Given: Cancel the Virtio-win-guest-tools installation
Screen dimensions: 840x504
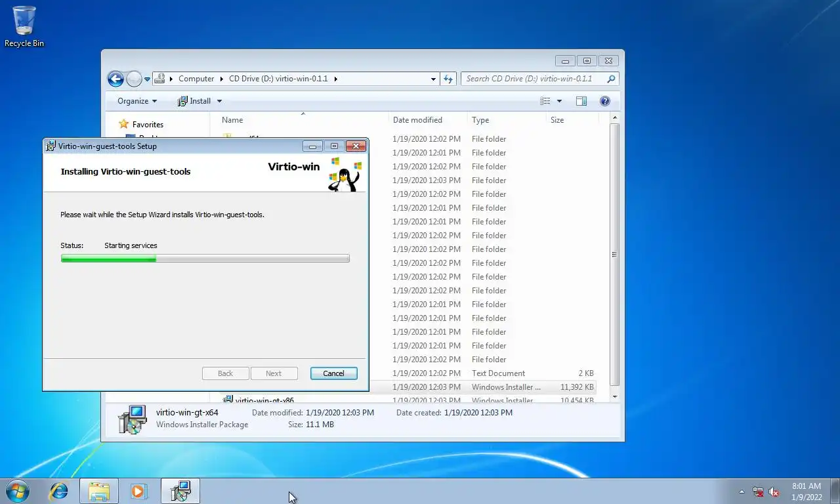Looking at the screenshot, I should pos(333,373).
